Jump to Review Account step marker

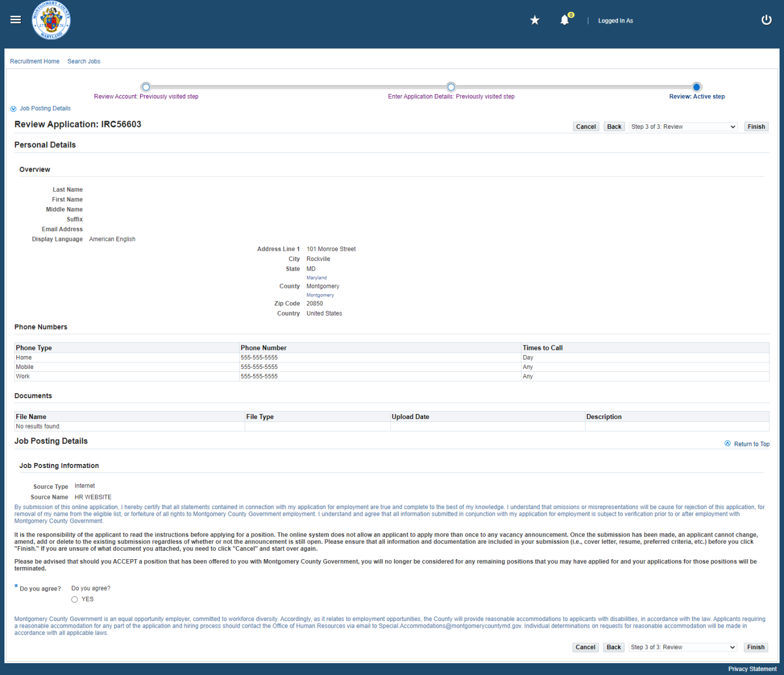tap(146, 87)
